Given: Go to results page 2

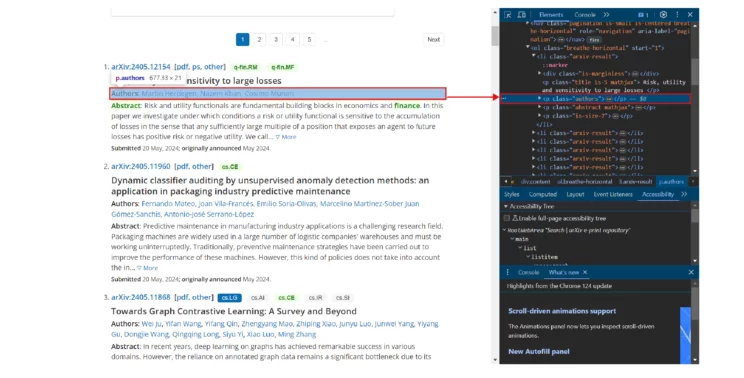Looking at the screenshot, I should tap(259, 39).
